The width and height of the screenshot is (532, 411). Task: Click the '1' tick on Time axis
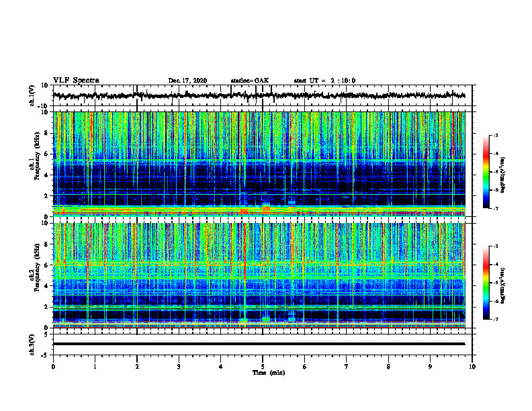tap(95, 367)
